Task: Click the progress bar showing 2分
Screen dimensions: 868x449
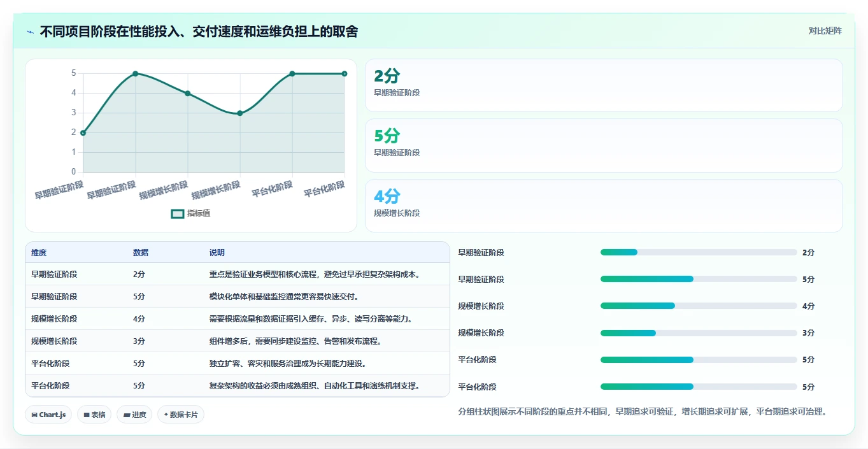Action: tap(699, 252)
